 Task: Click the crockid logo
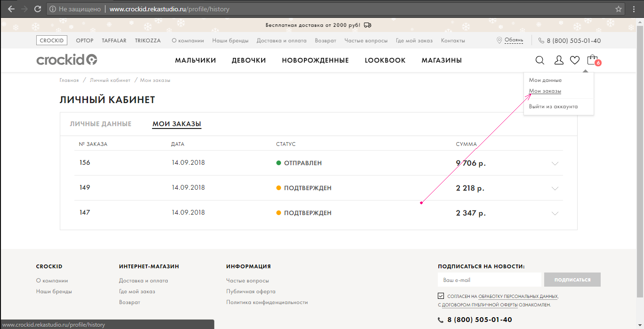coord(67,60)
